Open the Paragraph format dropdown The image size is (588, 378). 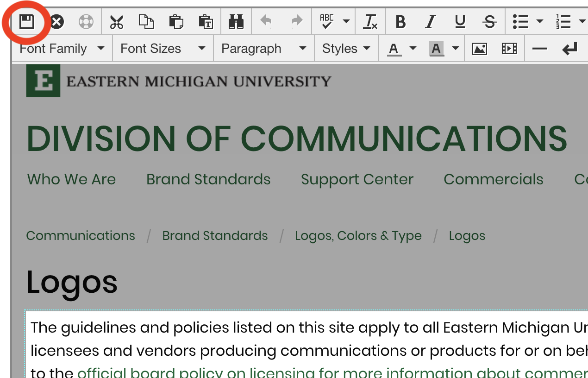264,49
